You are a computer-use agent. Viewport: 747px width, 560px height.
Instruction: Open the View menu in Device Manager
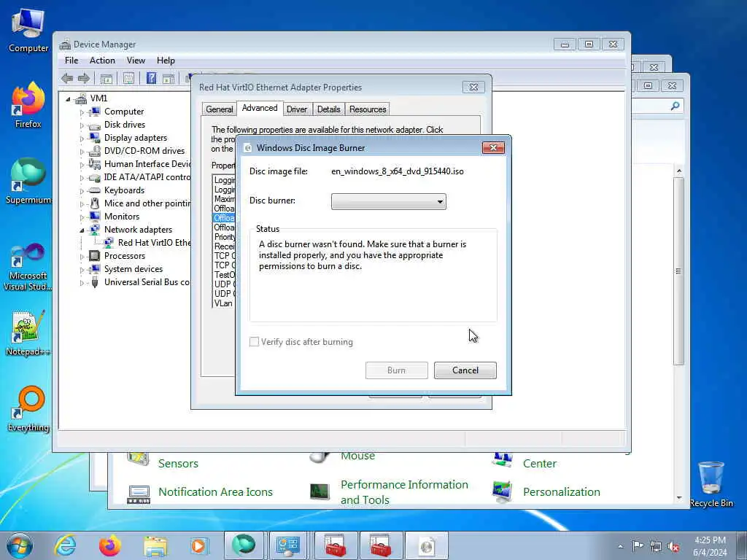136,61
